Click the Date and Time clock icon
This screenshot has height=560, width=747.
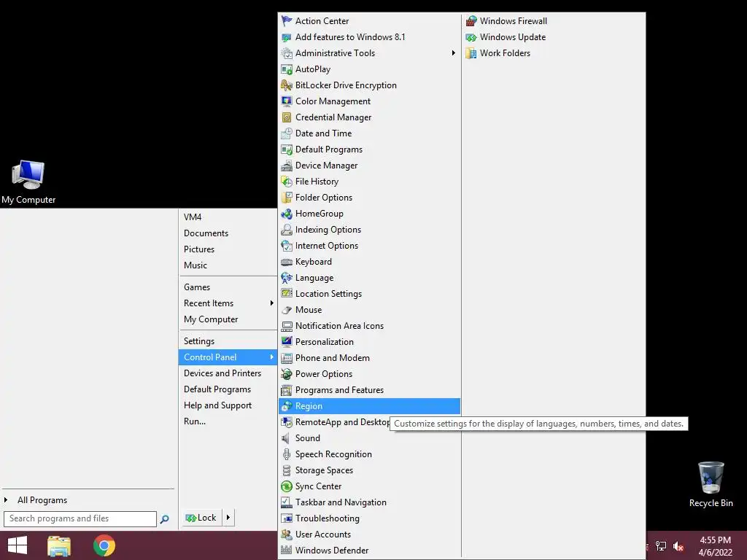(286, 133)
